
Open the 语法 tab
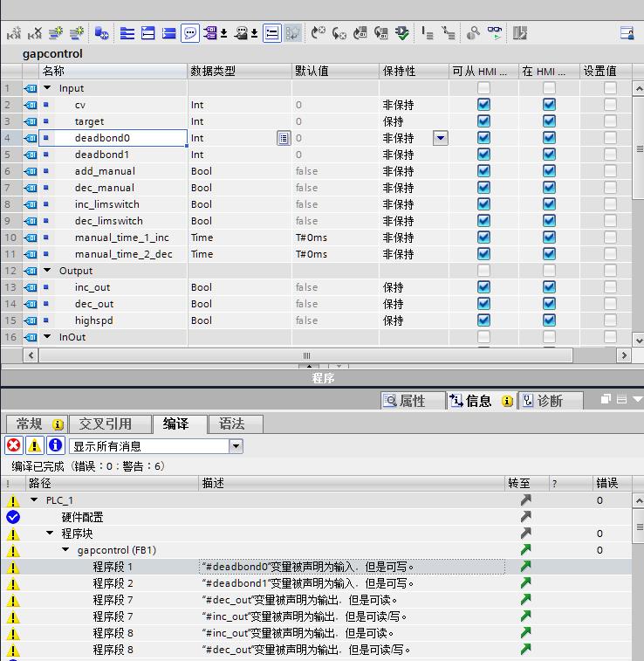click(x=232, y=424)
